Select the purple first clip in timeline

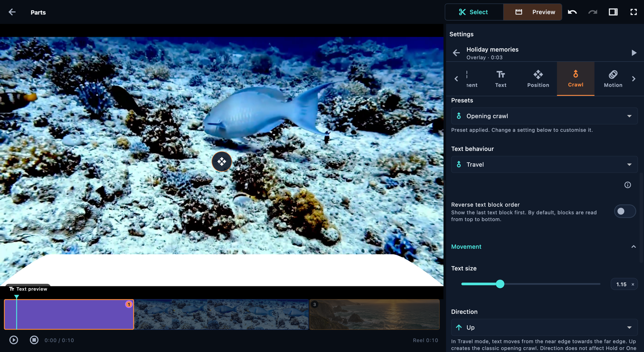[69, 315]
